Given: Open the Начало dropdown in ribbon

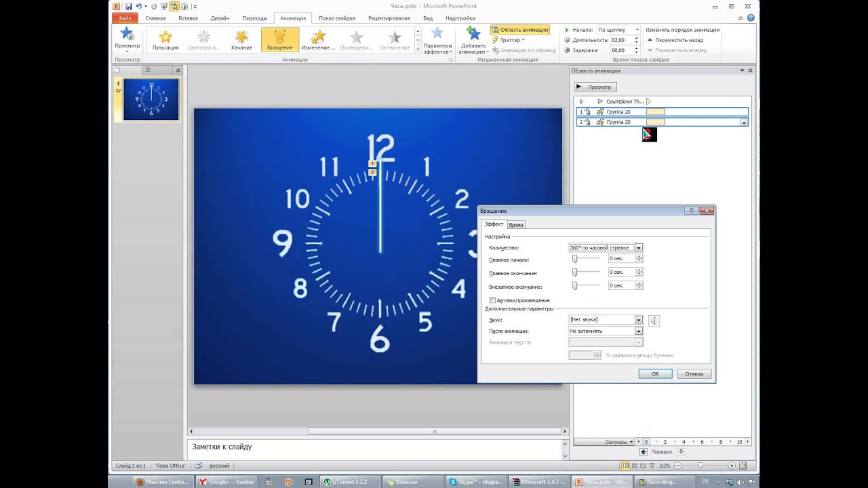Looking at the screenshot, I should pyautogui.click(x=637, y=30).
